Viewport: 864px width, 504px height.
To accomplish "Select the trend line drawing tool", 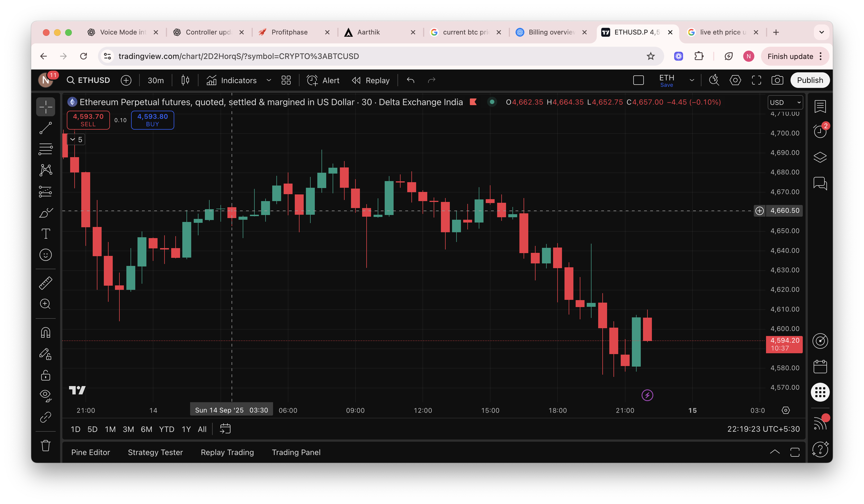I will [x=46, y=128].
